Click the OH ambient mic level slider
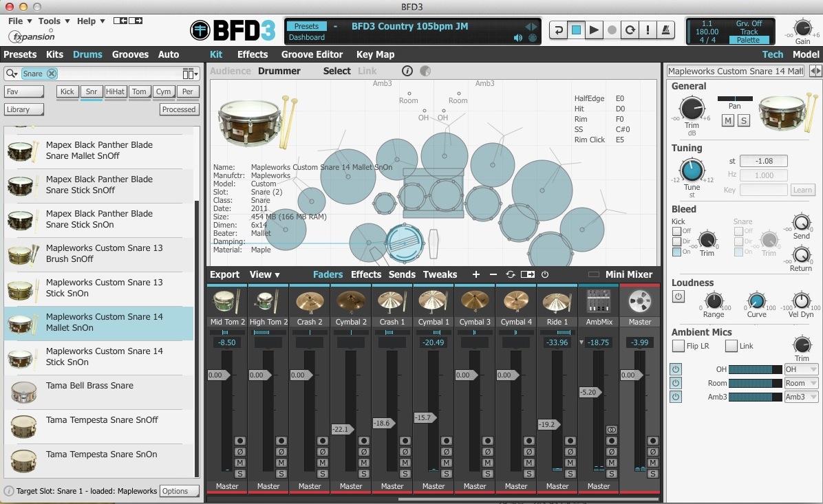This screenshot has width=823, height=504. [x=756, y=369]
